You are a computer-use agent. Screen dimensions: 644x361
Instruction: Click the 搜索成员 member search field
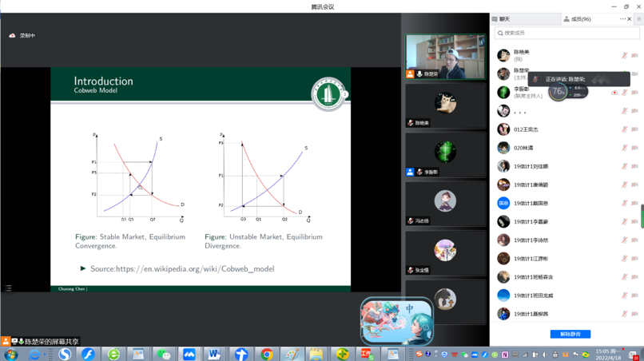pos(566,34)
